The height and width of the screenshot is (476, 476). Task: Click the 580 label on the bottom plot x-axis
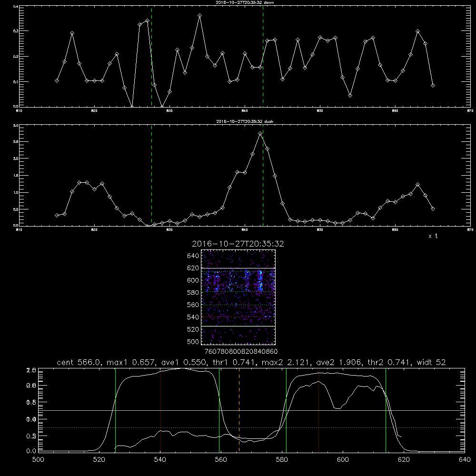(x=282, y=460)
